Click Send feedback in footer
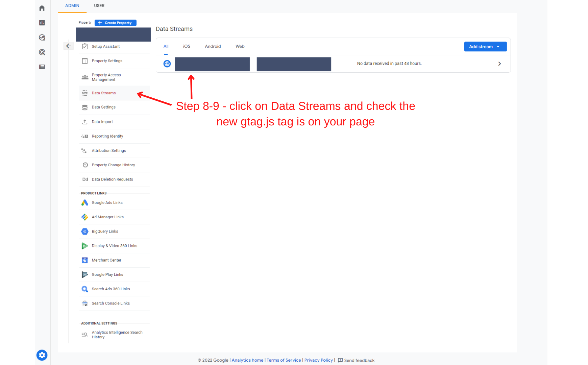This screenshot has width=588, height=365. (x=359, y=360)
